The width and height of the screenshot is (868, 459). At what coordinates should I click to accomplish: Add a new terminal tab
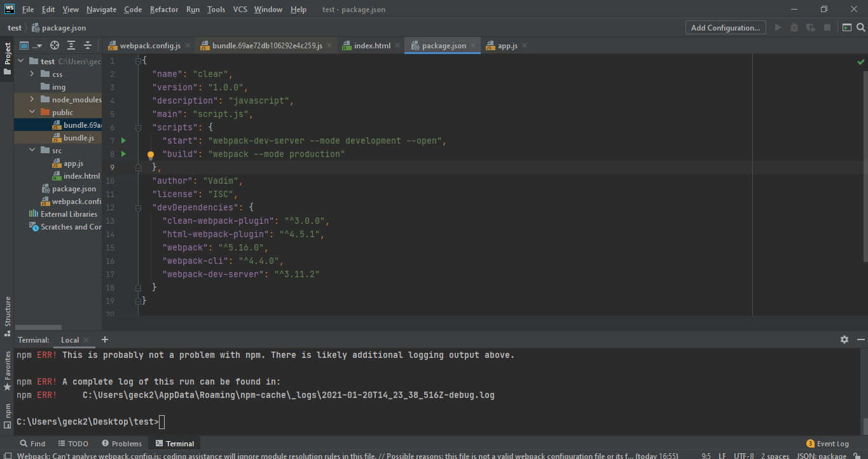click(x=105, y=339)
